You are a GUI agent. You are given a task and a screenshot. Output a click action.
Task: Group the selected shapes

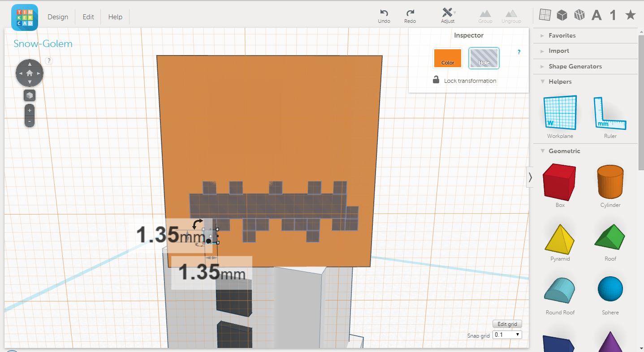coord(485,17)
